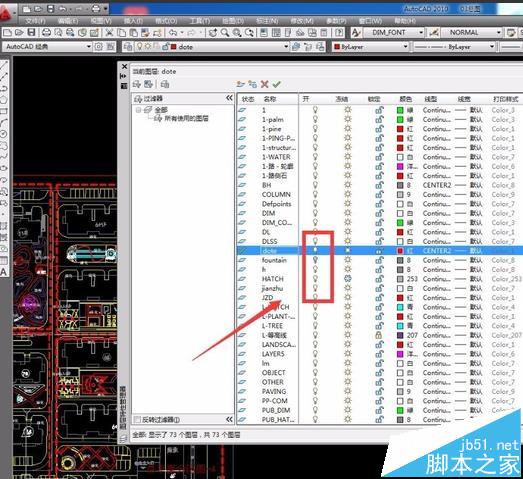
Task: Toggle the light bulb for layer fountain
Action: (x=315, y=260)
